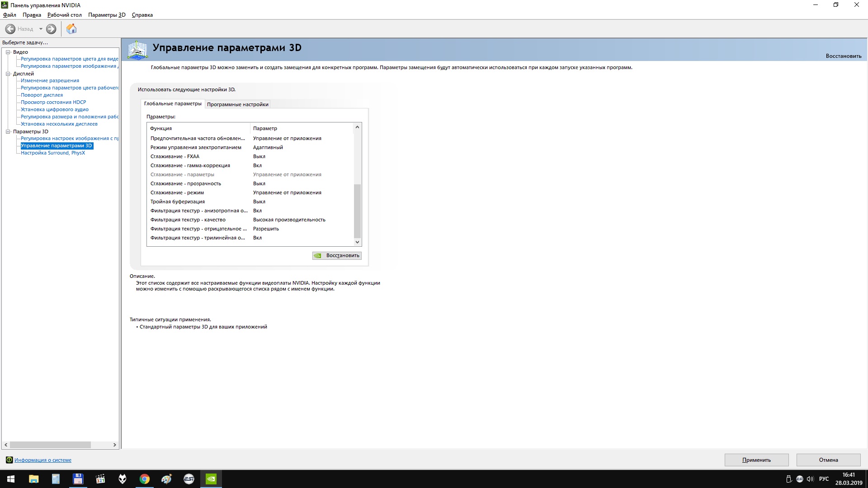868x488 pixels.
Task: Click the settings list scroll down arrow
Action: (357, 242)
